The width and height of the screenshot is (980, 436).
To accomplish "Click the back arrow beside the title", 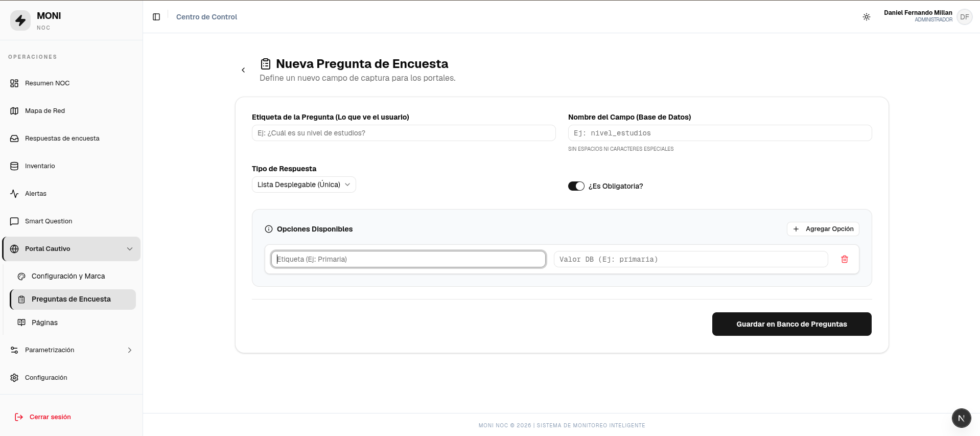I will click(x=243, y=70).
